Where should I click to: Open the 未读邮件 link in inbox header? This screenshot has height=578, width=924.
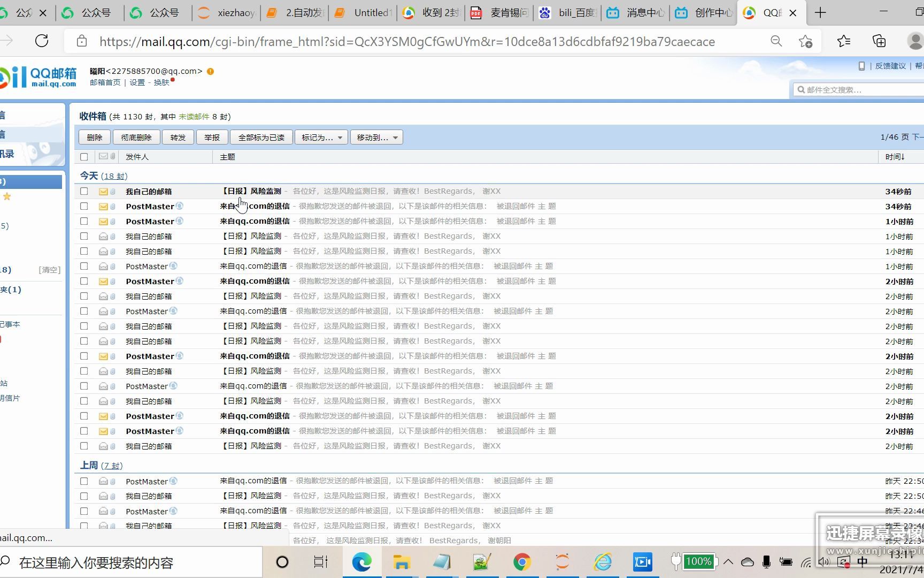[x=194, y=117]
